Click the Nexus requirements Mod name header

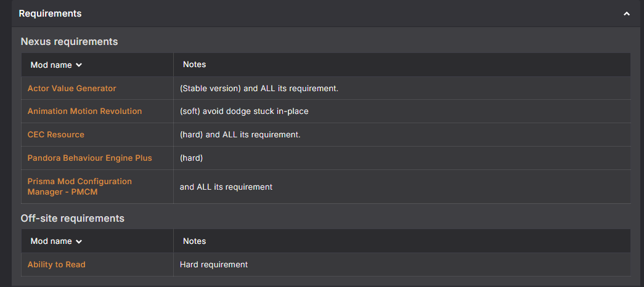coord(51,65)
